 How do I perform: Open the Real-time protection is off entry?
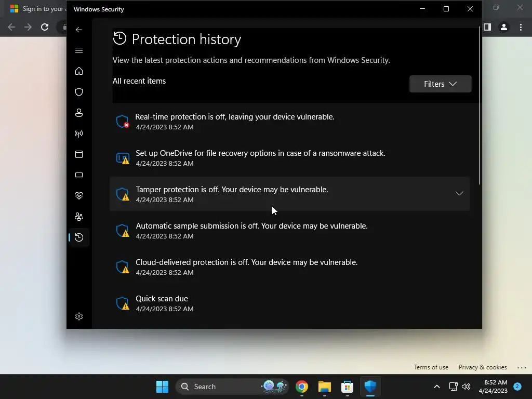290,122
